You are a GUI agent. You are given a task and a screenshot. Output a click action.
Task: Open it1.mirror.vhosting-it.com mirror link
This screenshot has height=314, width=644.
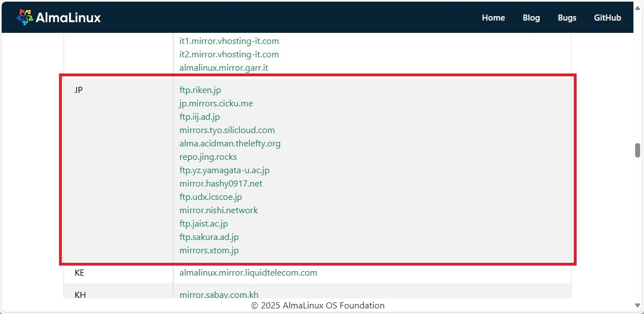(229, 41)
